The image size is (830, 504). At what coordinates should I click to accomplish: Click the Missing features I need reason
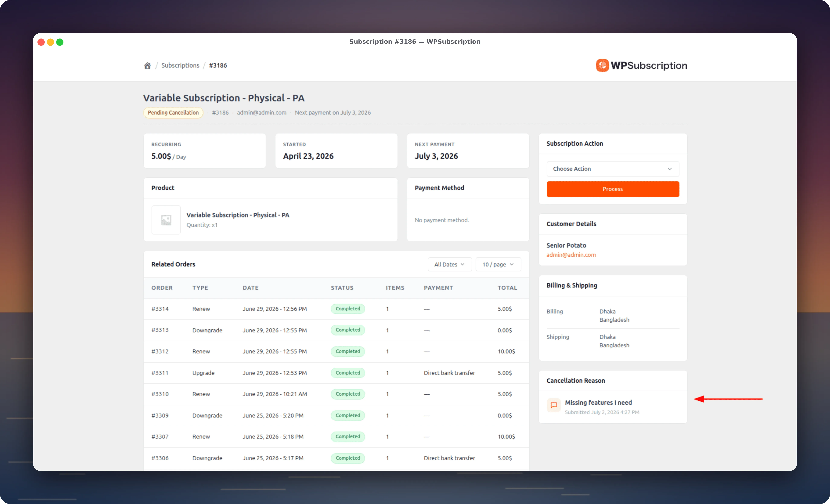(x=598, y=402)
